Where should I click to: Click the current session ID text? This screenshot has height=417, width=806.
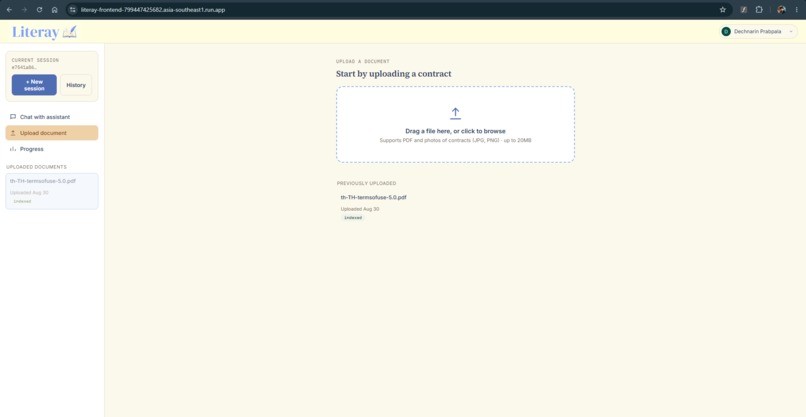(x=24, y=67)
